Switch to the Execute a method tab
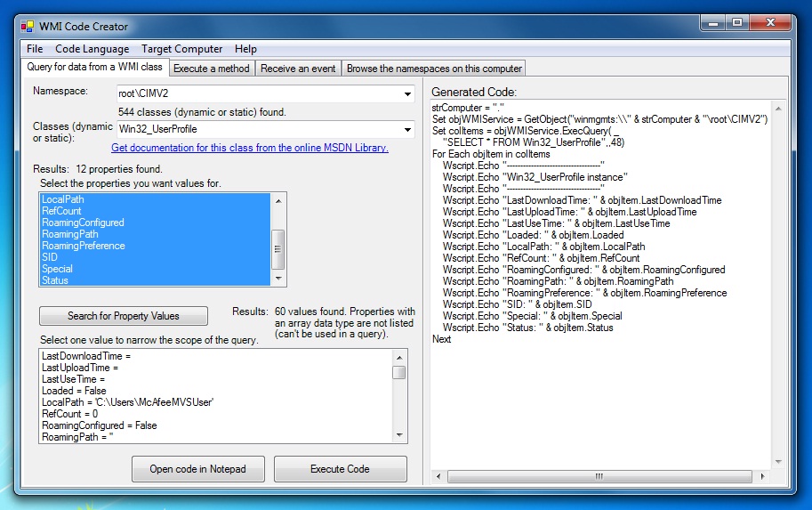This screenshot has width=812, height=510. (211, 68)
